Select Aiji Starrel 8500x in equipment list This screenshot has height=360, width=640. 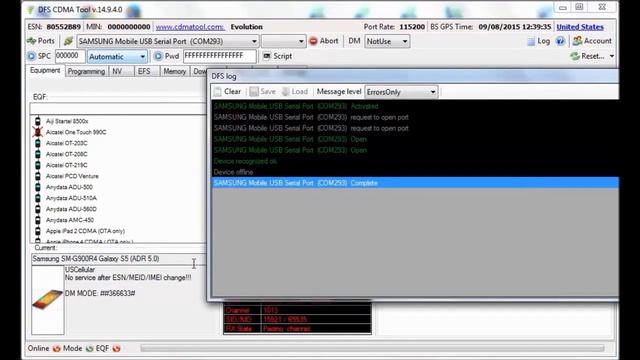coord(67,121)
